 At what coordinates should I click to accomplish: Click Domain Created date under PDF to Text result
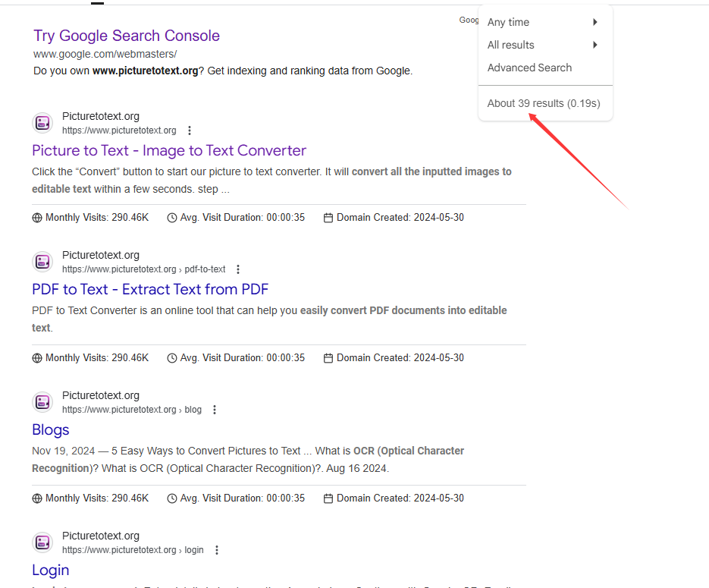point(400,358)
